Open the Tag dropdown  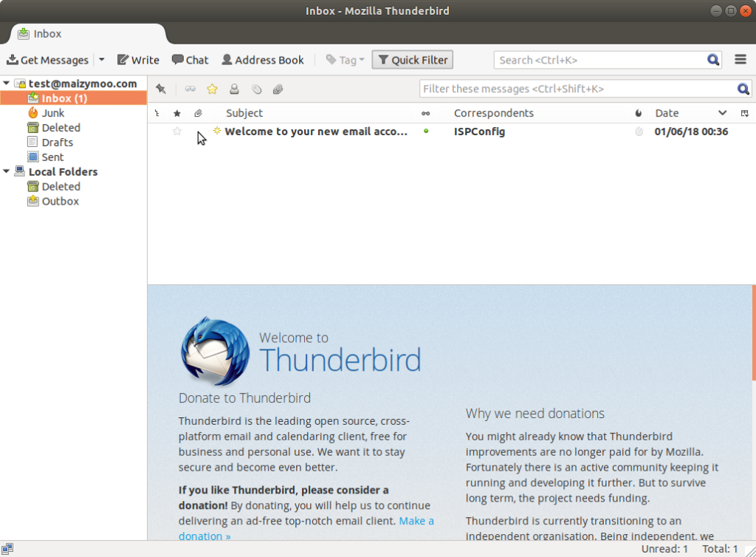point(346,60)
